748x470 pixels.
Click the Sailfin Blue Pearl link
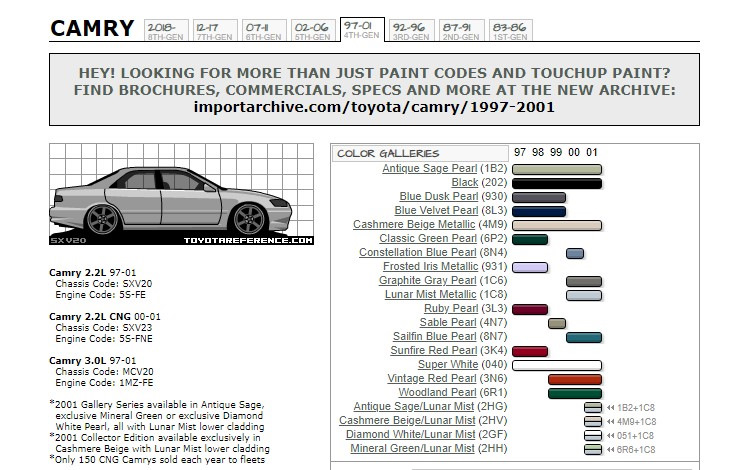[435, 336]
